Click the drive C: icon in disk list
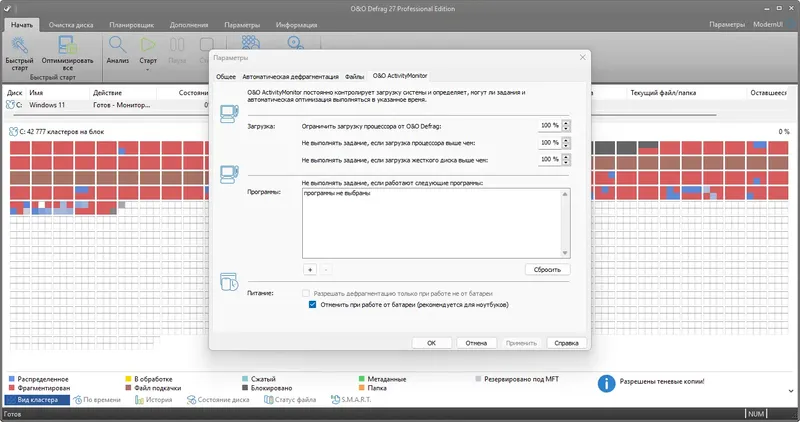Image resolution: width=800 pixels, height=422 pixels. click(10, 105)
